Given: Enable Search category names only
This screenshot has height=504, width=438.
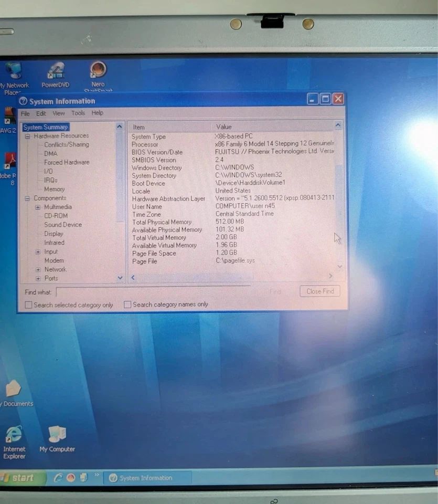Looking at the screenshot, I should [127, 304].
